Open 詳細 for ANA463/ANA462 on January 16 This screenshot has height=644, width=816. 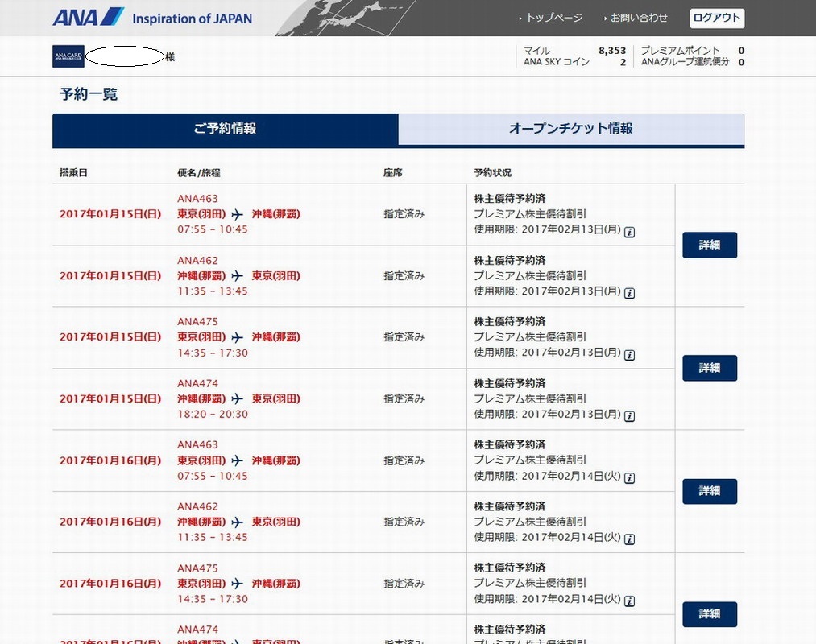(710, 491)
